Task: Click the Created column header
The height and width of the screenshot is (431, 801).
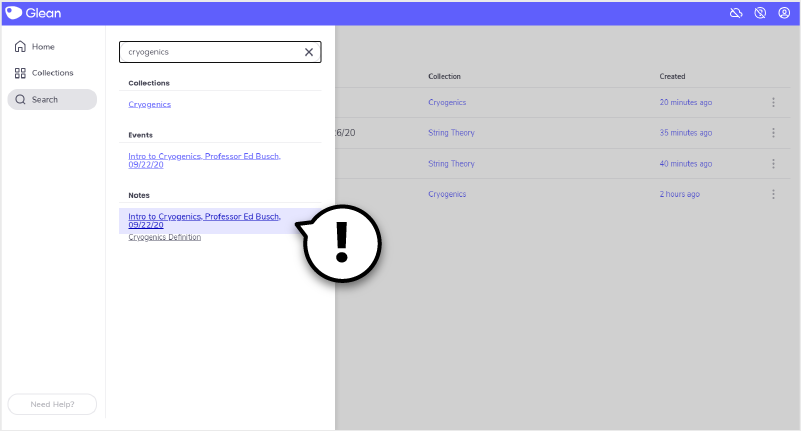Action: (672, 77)
